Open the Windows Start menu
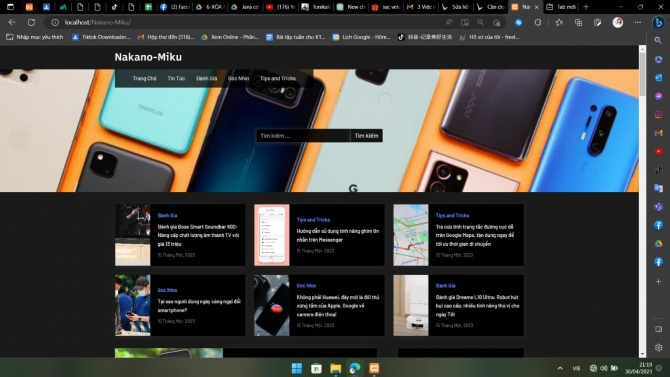 [x=297, y=368]
